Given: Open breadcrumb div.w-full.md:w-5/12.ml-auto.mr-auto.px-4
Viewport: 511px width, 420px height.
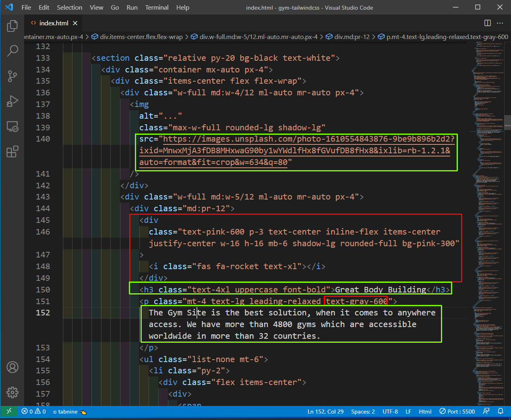Looking at the screenshot, I should [x=254, y=37].
